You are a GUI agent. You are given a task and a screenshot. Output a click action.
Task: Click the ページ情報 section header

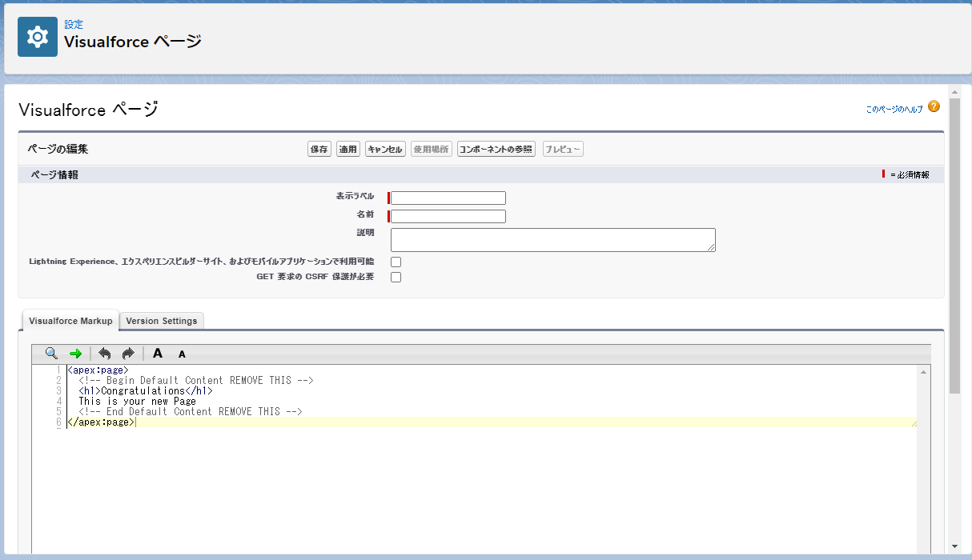click(480, 174)
